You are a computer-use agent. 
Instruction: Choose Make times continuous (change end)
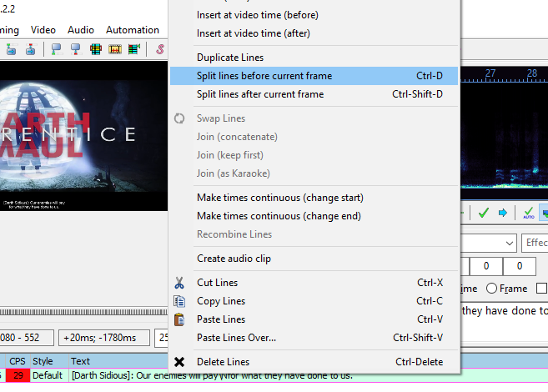coord(314,216)
